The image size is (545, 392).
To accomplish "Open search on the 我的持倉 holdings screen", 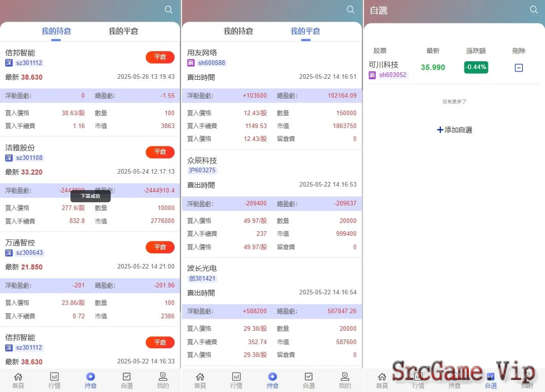I will click(x=169, y=9).
